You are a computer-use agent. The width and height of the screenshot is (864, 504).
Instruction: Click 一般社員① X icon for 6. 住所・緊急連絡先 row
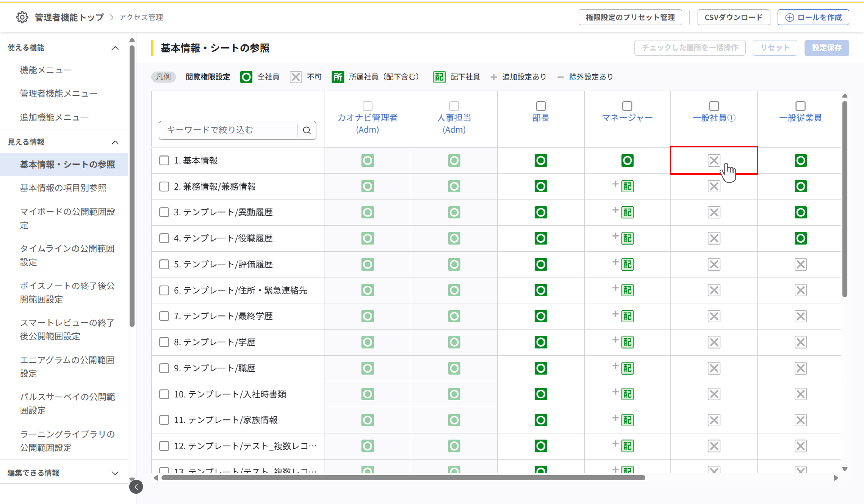pos(714,290)
